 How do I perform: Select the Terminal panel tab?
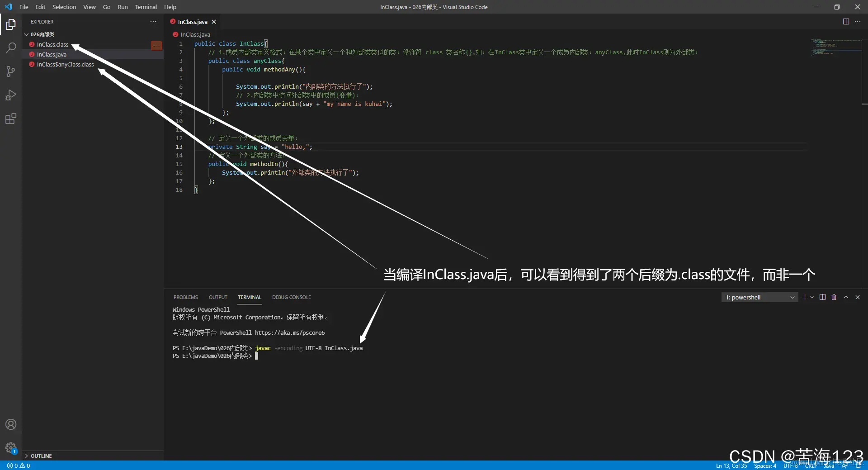pos(250,297)
